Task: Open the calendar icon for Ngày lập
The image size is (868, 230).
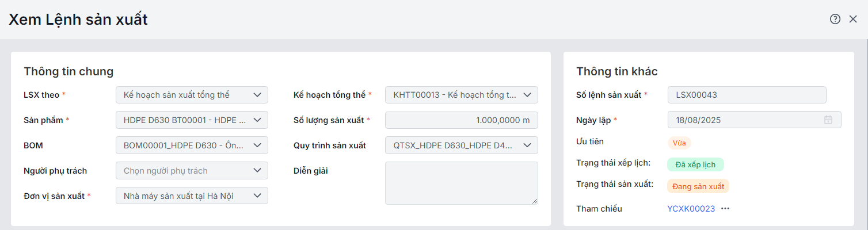Action: (828, 120)
